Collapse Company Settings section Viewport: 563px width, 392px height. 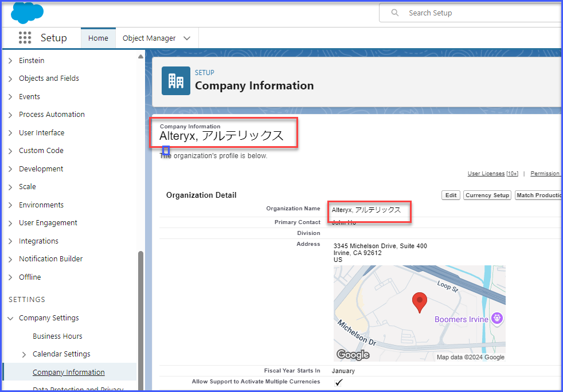[10, 319]
